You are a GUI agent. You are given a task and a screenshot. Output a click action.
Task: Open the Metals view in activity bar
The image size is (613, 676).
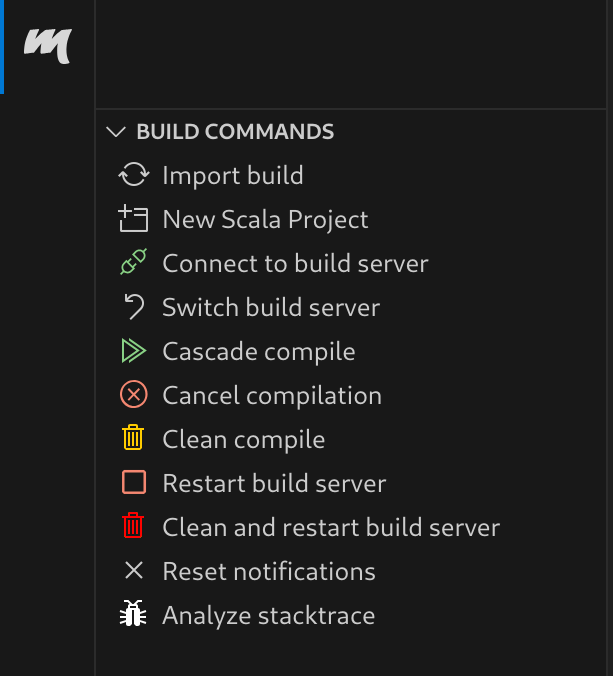click(x=47, y=46)
